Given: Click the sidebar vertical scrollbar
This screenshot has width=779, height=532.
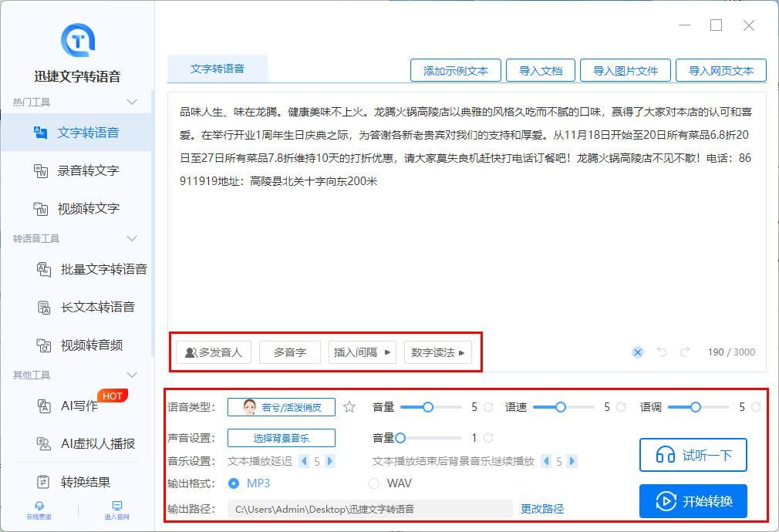Looking at the screenshot, I should click(153, 224).
